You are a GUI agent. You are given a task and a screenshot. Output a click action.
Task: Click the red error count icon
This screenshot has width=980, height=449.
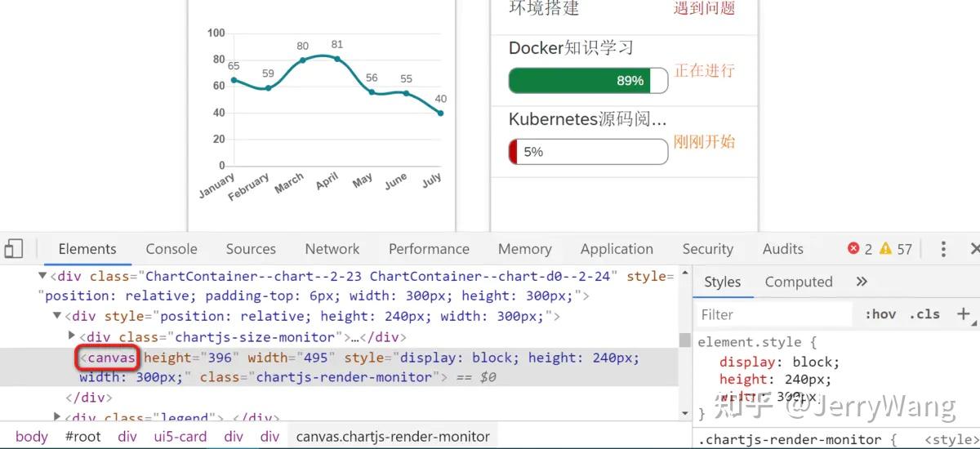point(853,249)
